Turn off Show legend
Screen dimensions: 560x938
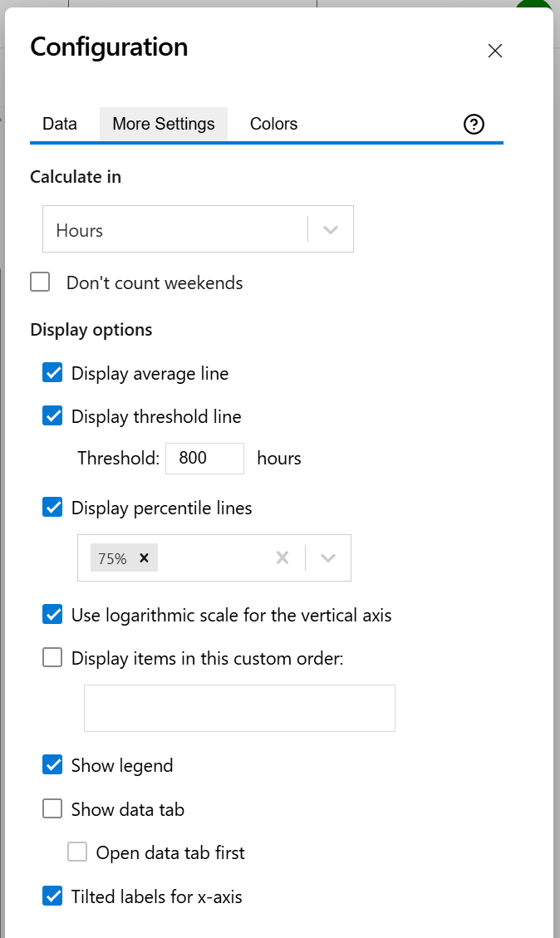point(52,764)
